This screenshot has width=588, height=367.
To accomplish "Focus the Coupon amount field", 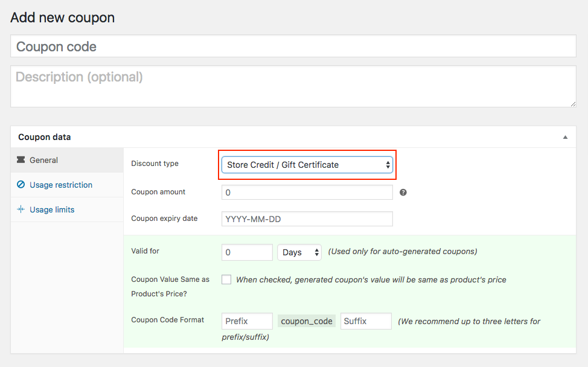I will pyautogui.click(x=307, y=193).
